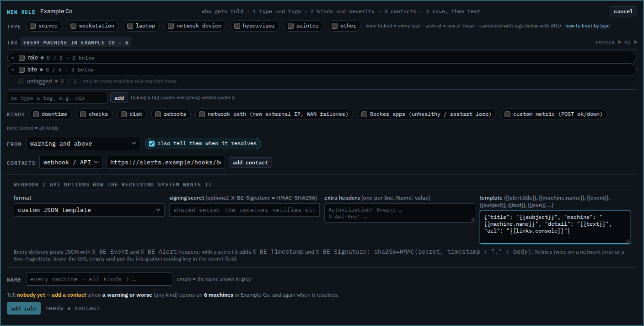Uncheck also tell them when it resolves
Screen dimensions: 644x326
point(151,143)
